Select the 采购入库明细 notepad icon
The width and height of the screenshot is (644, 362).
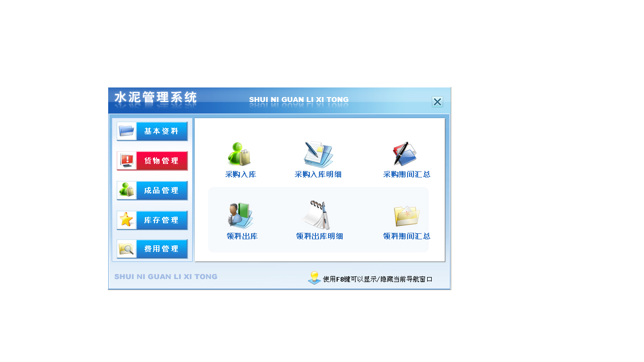[x=318, y=153]
